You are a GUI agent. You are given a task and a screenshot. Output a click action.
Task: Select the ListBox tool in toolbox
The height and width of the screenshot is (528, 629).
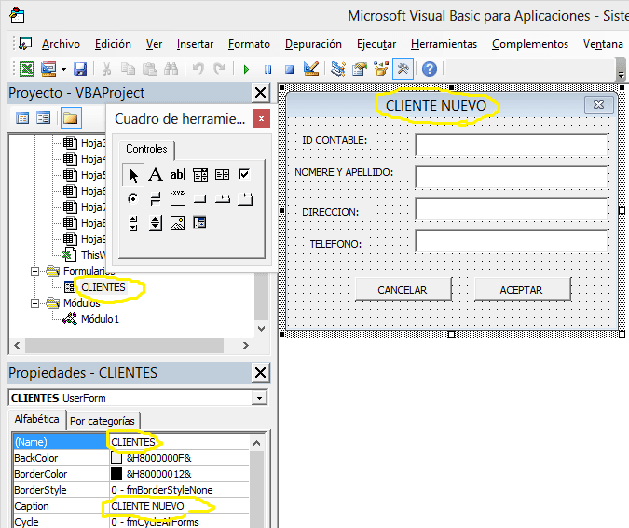tap(222, 175)
